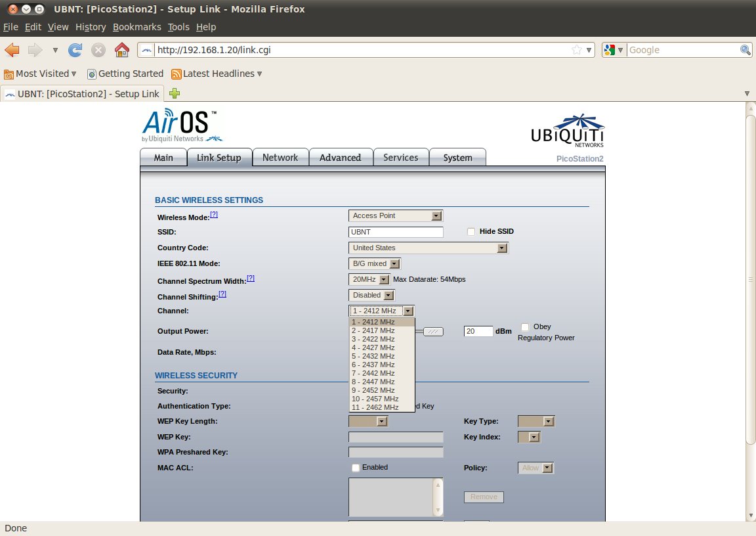This screenshot has width=756, height=536.
Task: Open the Getting Started bookmark
Action: [125, 74]
